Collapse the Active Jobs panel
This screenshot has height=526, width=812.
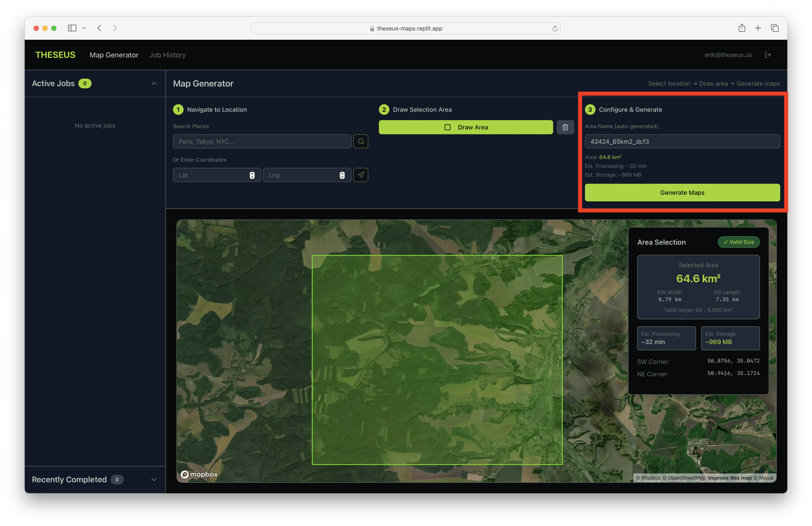154,84
